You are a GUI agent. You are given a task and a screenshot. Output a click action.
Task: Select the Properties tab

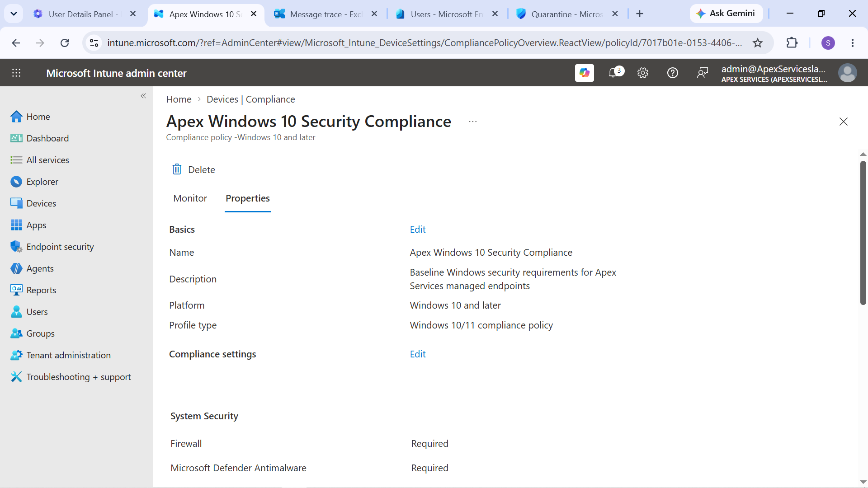coord(248,198)
